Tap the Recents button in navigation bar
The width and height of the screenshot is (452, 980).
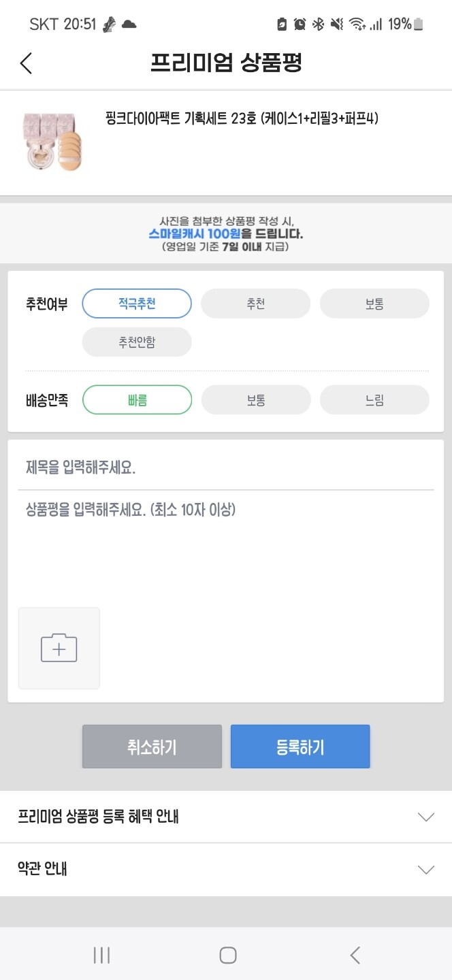[x=100, y=954]
